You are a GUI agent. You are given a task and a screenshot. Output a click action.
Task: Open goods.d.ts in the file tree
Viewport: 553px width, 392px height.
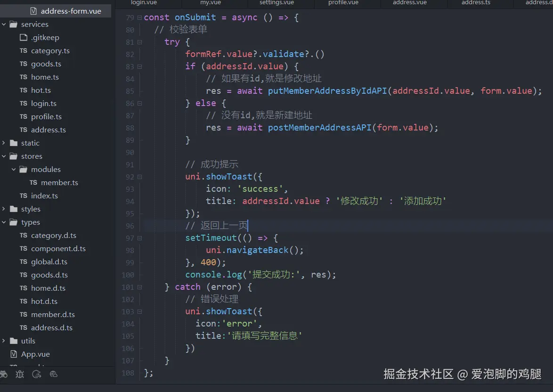pyautogui.click(x=49, y=275)
